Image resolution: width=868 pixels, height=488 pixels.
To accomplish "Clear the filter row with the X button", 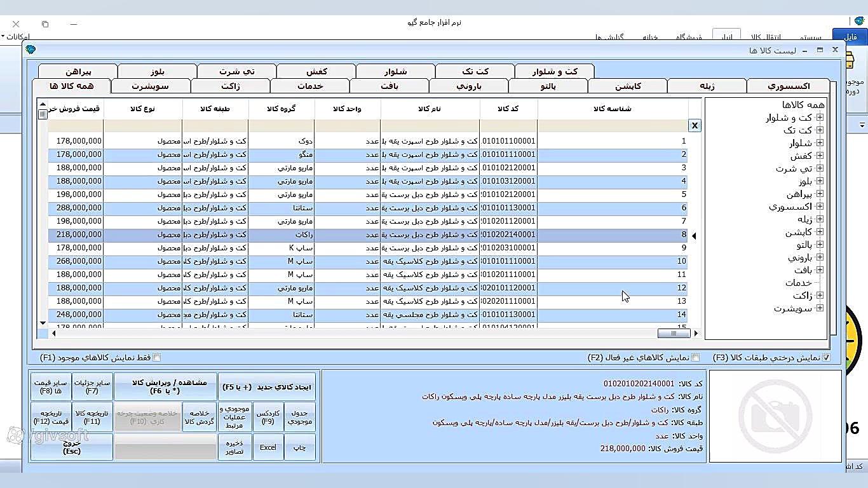I will (x=695, y=126).
